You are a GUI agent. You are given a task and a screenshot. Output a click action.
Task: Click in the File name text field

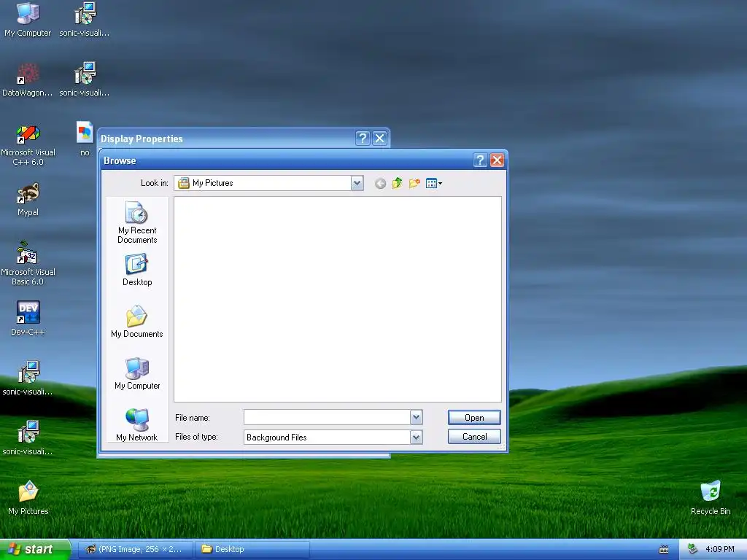327,418
